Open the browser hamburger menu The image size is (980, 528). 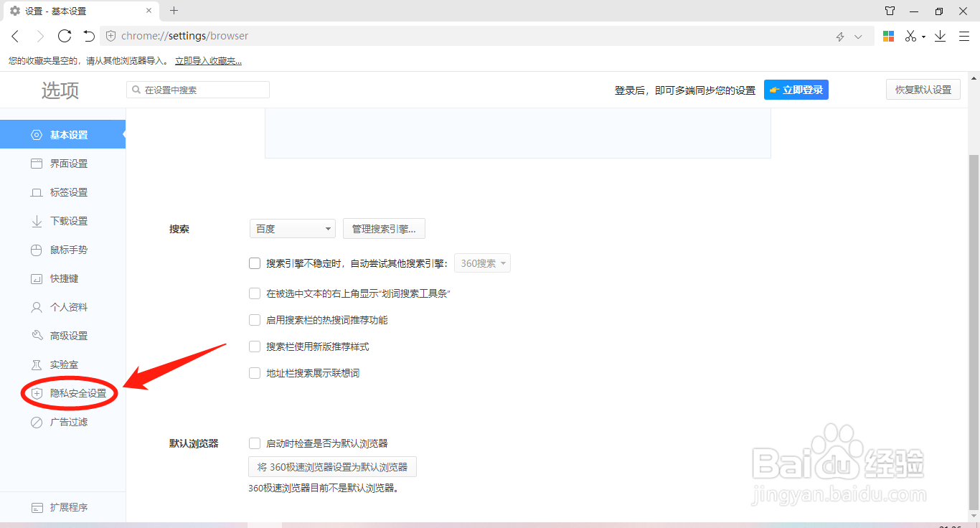(963, 36)
